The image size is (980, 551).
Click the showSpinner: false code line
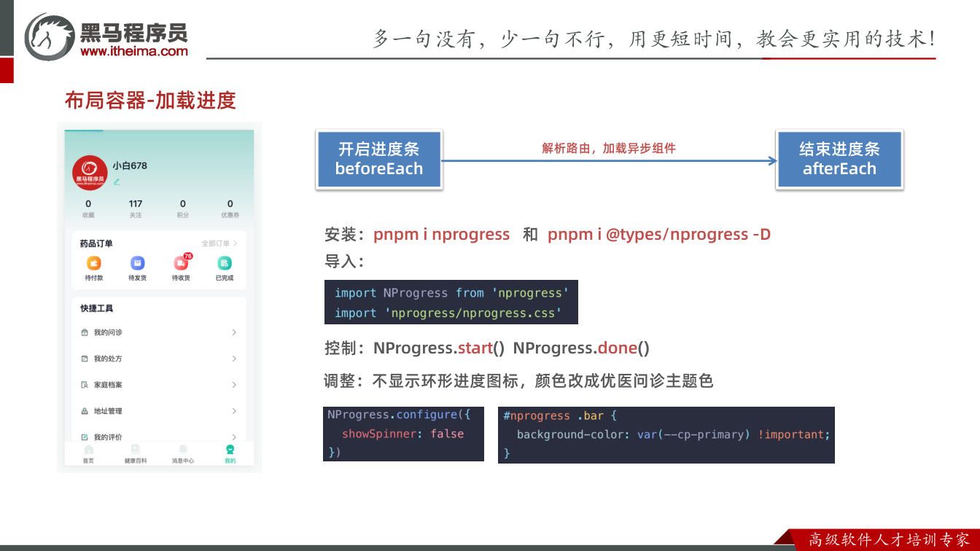(403, 434)
